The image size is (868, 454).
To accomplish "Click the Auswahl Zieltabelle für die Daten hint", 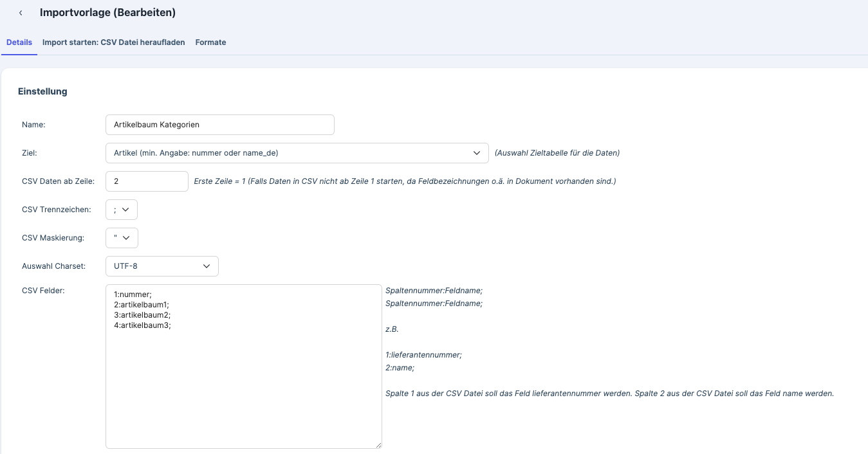I will [x=557, y=153].
